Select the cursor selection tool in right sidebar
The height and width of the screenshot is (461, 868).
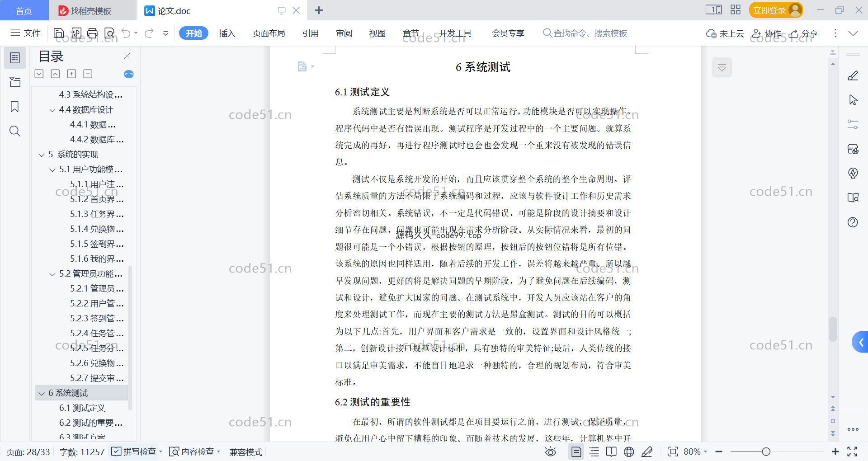tap(853, 100)
